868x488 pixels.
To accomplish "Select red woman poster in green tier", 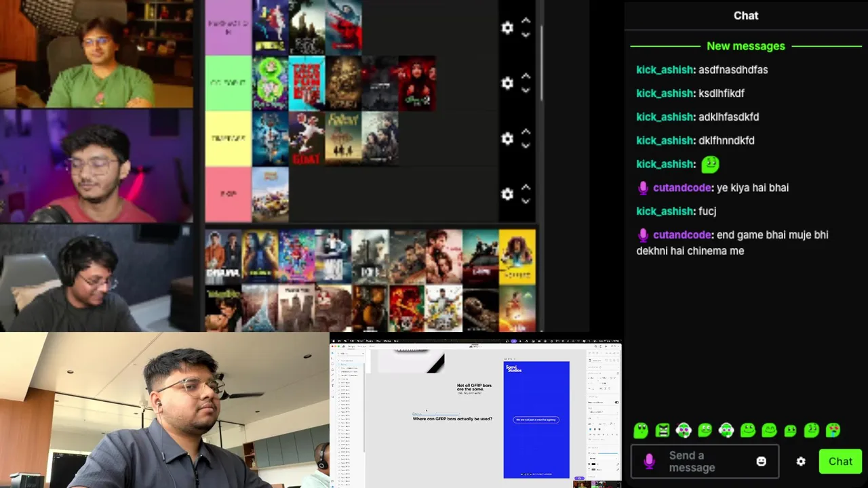I will coord(416,83).
